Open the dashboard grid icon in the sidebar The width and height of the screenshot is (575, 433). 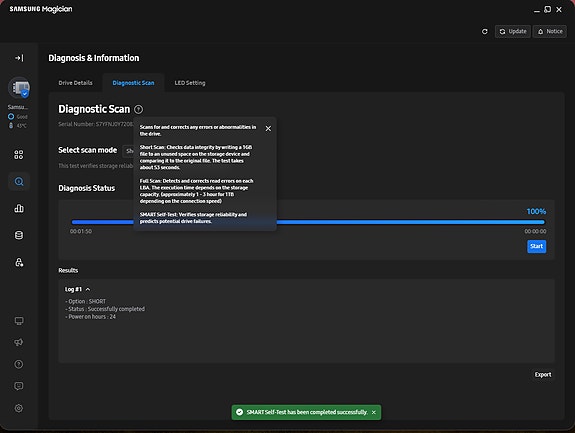tap(19, 155)
